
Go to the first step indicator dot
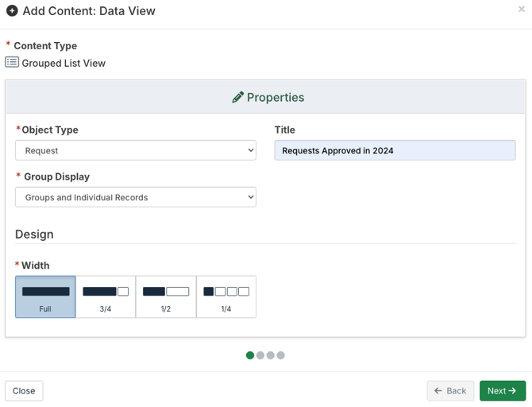(250, 355)
